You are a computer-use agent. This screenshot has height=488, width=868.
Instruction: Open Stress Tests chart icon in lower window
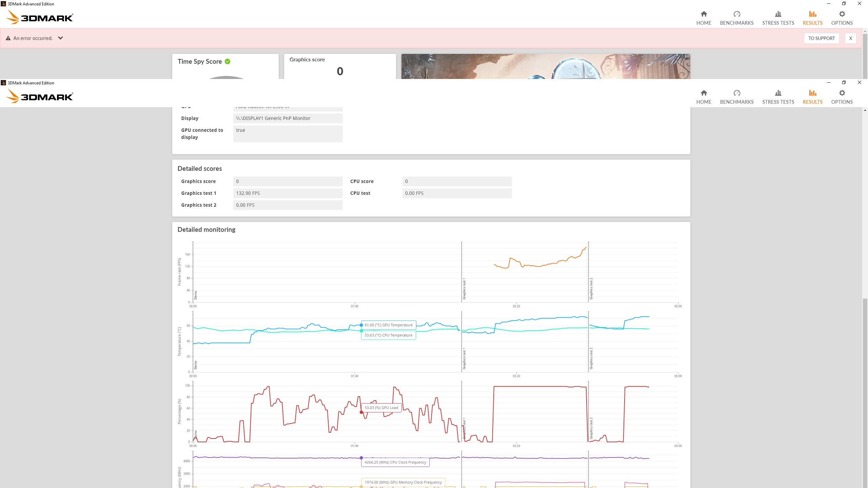tap(778, 93)
